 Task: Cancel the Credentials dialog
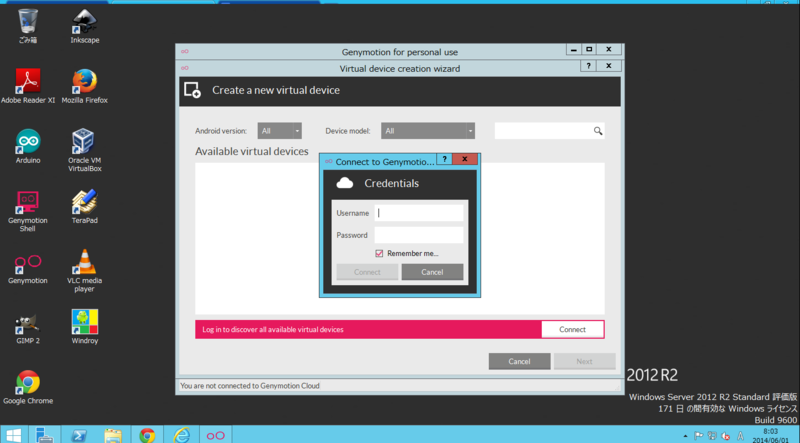[x=432, y=272]
